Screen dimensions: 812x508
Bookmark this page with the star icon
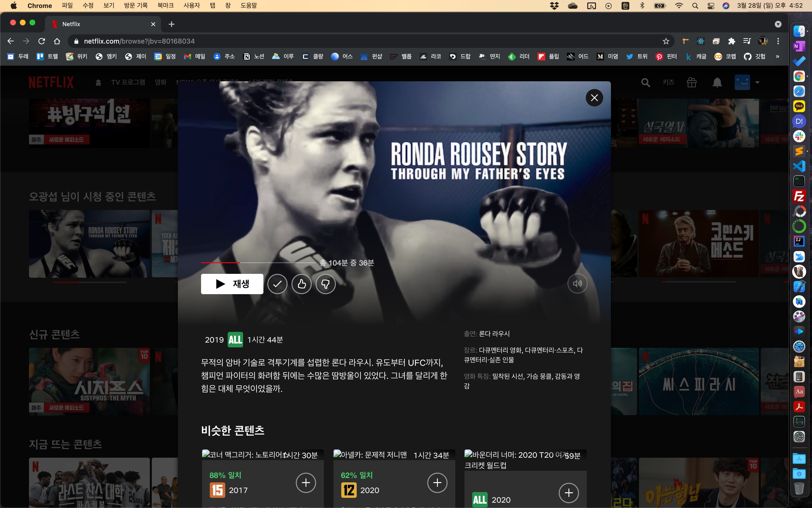[666, 41]
